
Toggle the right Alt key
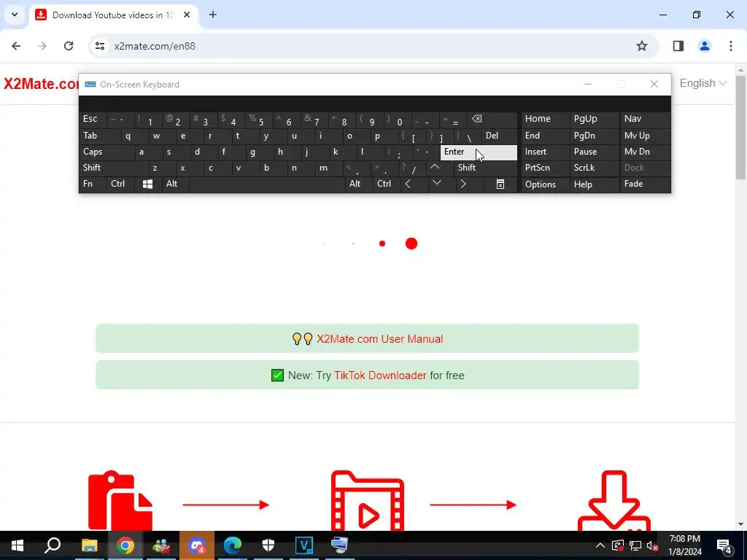click(x=358, y=184)
